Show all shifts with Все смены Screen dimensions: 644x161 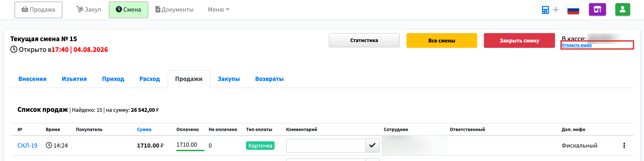coord(441,40)
